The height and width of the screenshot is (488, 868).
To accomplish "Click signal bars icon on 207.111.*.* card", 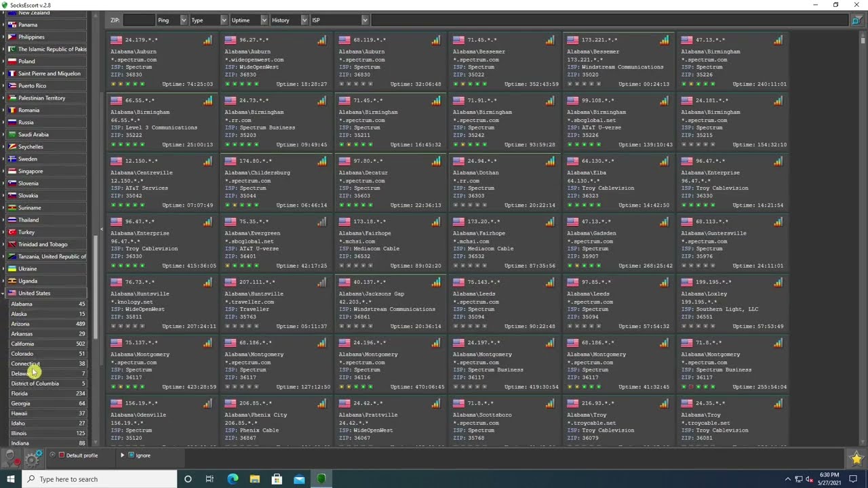I will point(321,282).
